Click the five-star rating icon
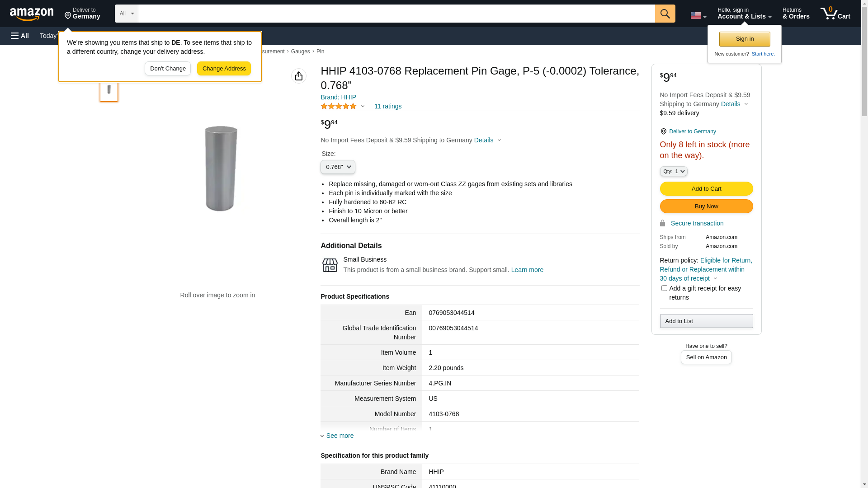This screenshot has height=488, width=868. coord(339,106)
